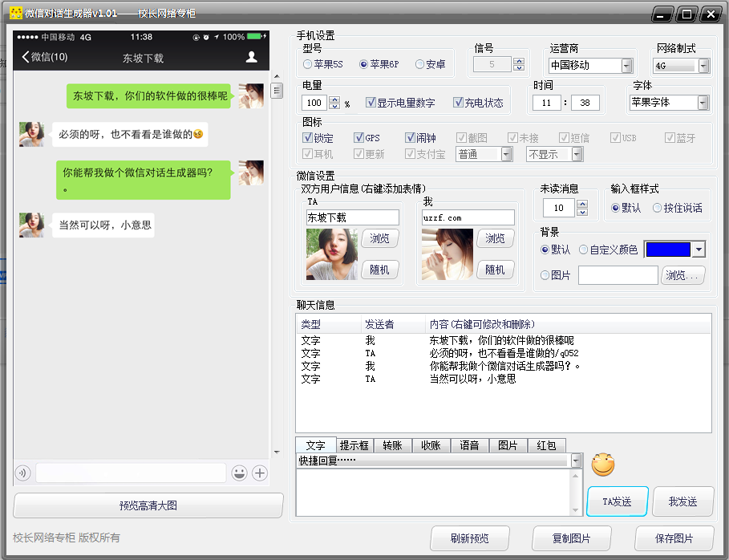Click the TA name input field

point(352,217)
